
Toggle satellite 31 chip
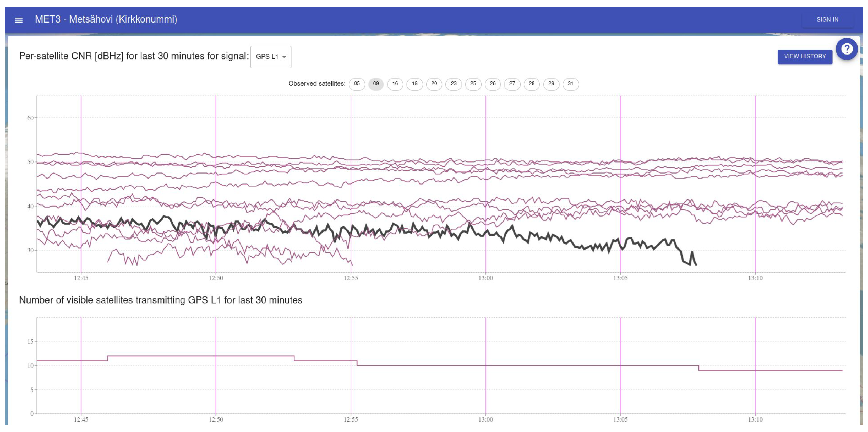570,84
